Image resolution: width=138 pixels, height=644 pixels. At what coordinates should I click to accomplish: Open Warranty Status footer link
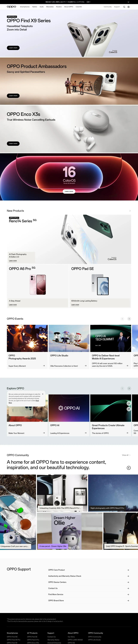(53, 640)
